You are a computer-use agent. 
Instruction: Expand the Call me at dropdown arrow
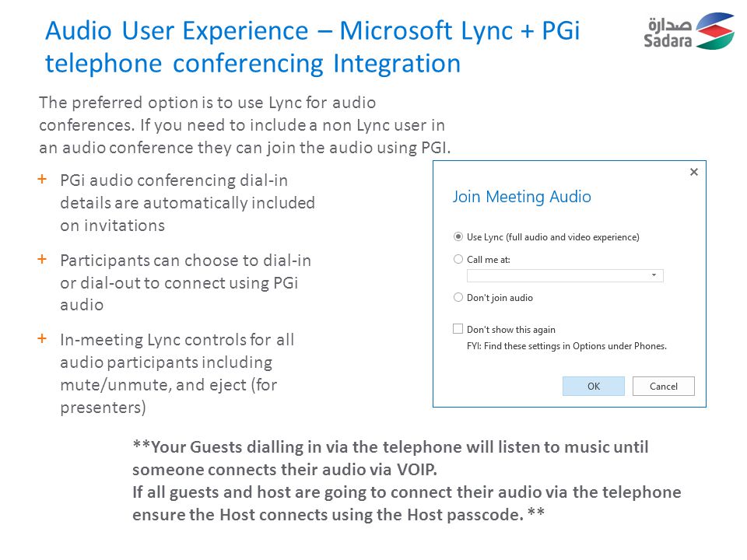pos(654,275)
